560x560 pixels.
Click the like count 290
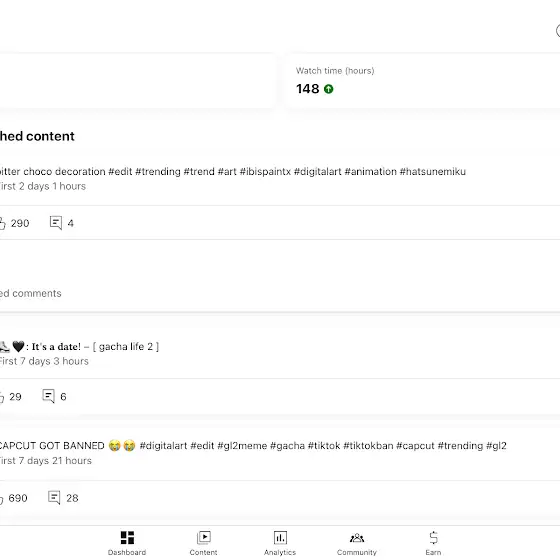point(20,223)
